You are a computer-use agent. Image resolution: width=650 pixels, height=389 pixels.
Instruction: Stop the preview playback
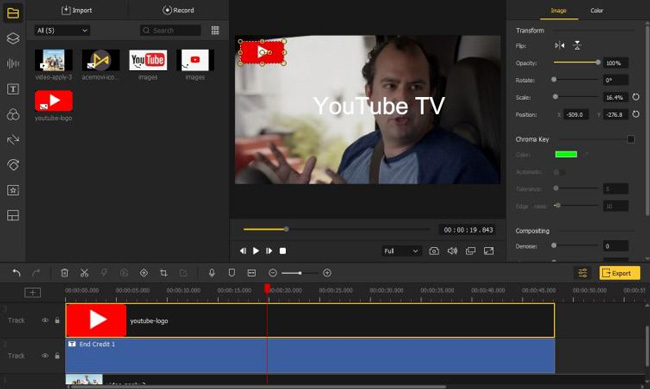[x=283, y=251]
